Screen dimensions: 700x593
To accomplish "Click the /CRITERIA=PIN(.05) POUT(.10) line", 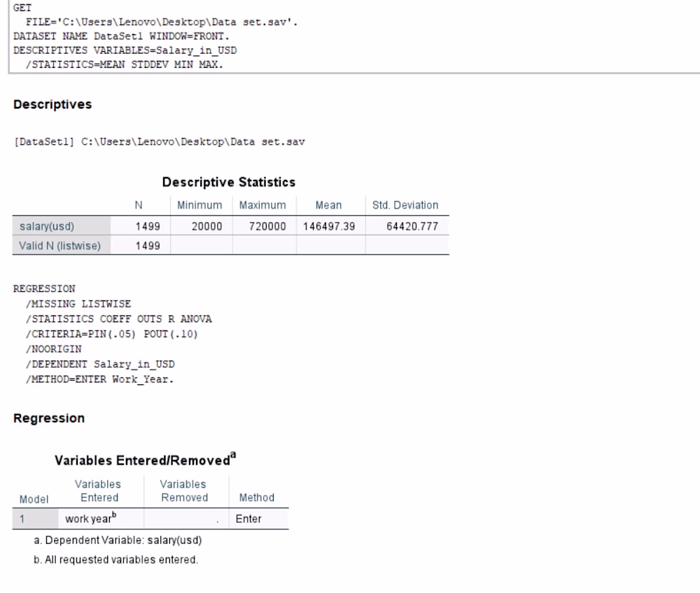I will (111, 334).
